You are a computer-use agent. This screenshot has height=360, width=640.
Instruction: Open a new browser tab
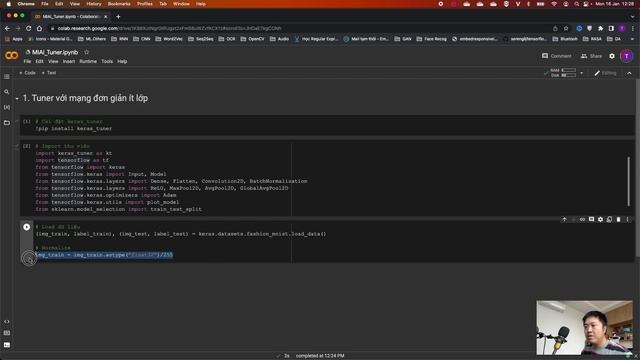click(118, 17)
